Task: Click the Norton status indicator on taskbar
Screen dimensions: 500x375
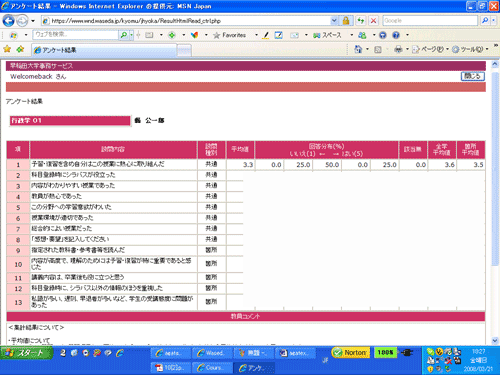Action: 351,353
